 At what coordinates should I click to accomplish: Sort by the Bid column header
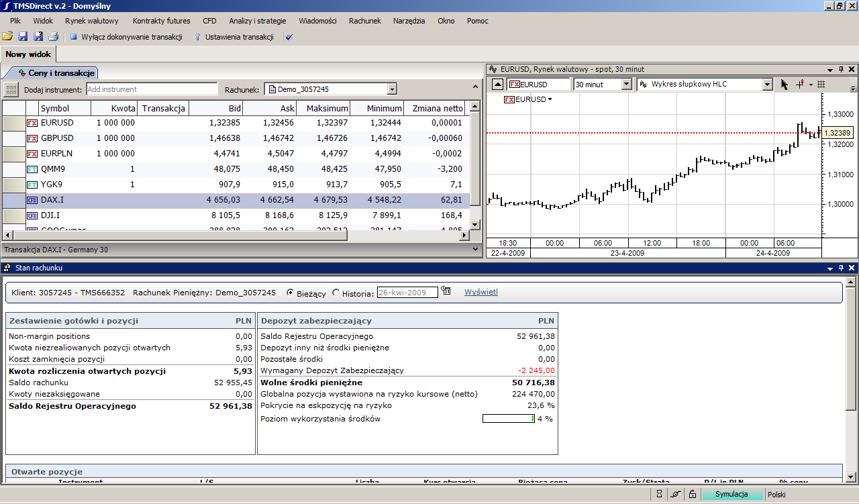click(x=217, y=108)
